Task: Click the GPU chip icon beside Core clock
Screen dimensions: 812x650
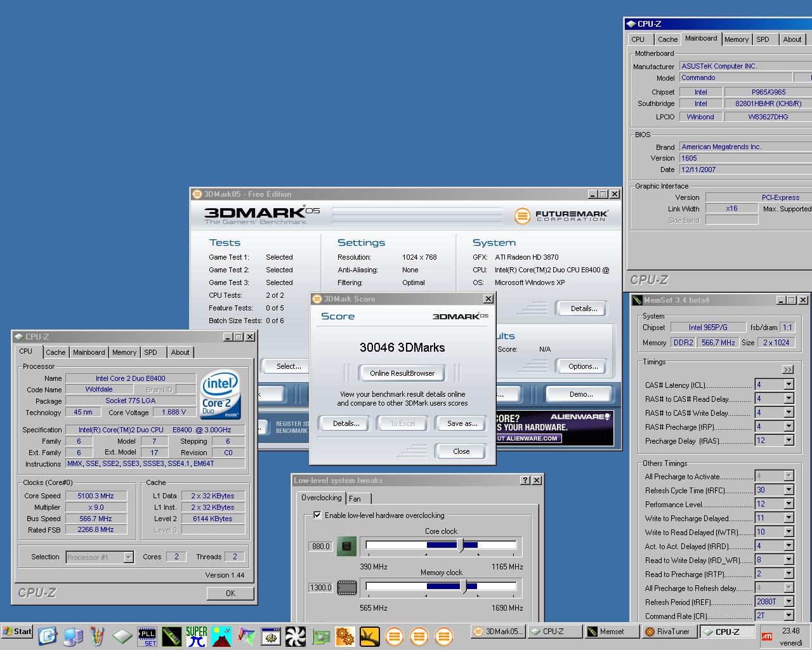Action: pos(346,546)
